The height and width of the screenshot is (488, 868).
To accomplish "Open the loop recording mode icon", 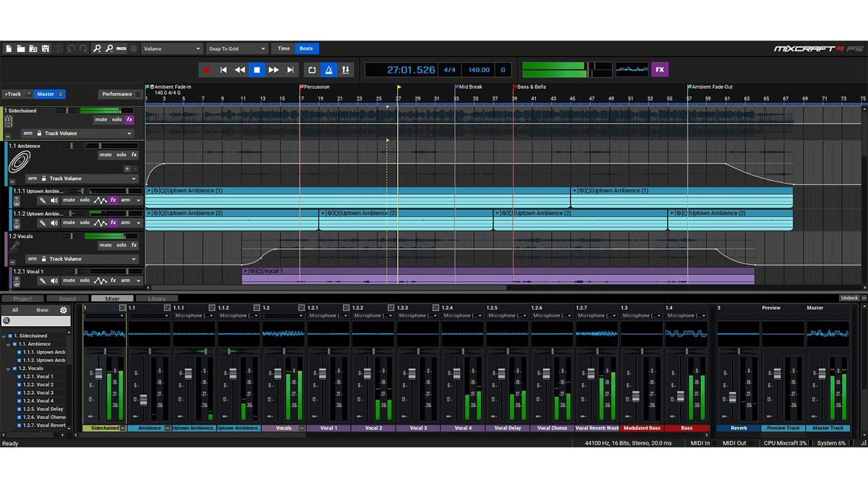I will 311,69.
